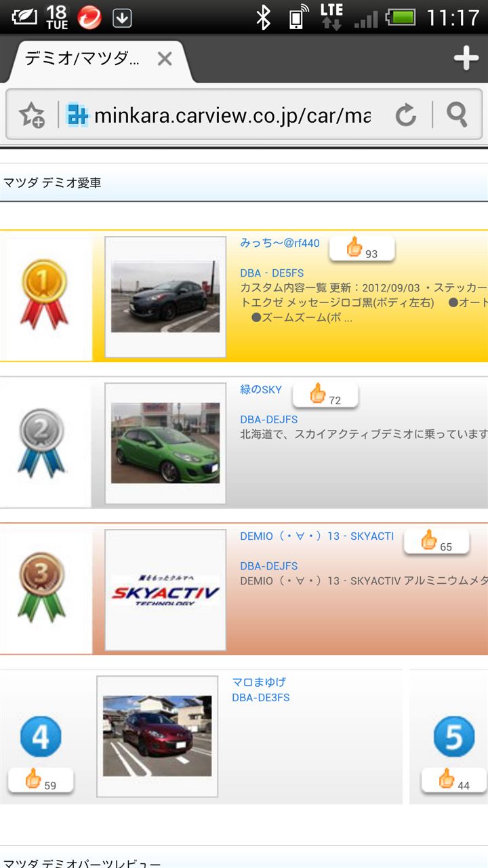
Task: Reload the page with the refresh icon
Action: 406,115
